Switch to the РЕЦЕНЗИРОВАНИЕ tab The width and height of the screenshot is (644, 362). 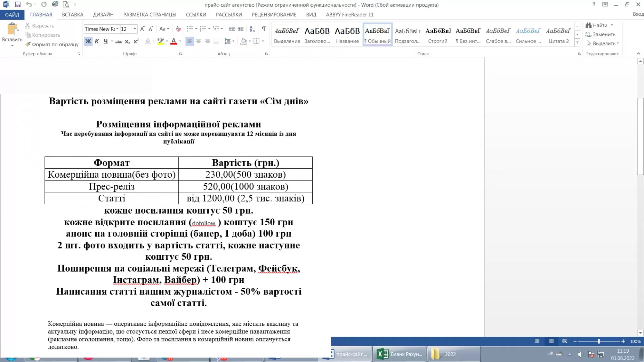pos(274,14)
